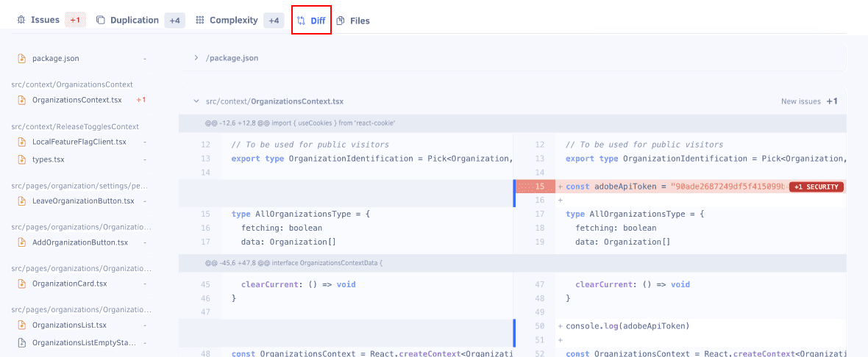
Task: Select LeaveOrganizationButton.tsx file
Action: coord(82,201)
